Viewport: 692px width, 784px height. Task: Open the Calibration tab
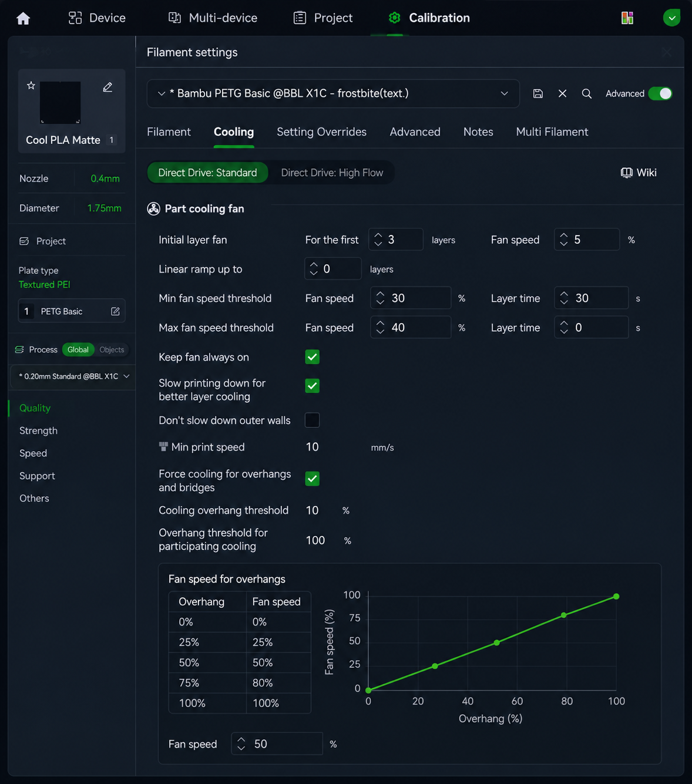click(x=429, y=18)
